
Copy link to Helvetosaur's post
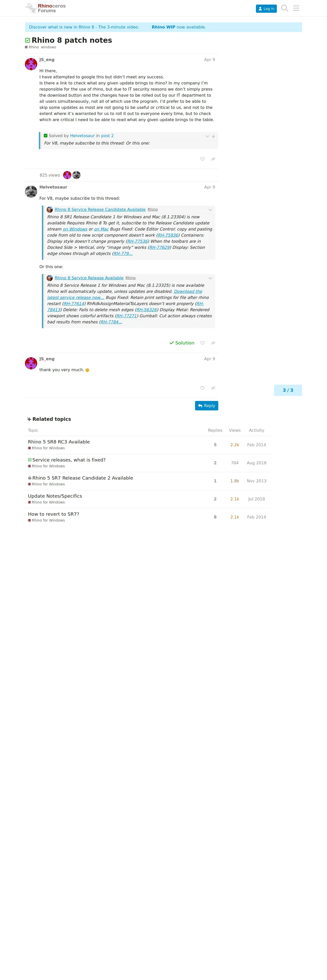point(213,343)
